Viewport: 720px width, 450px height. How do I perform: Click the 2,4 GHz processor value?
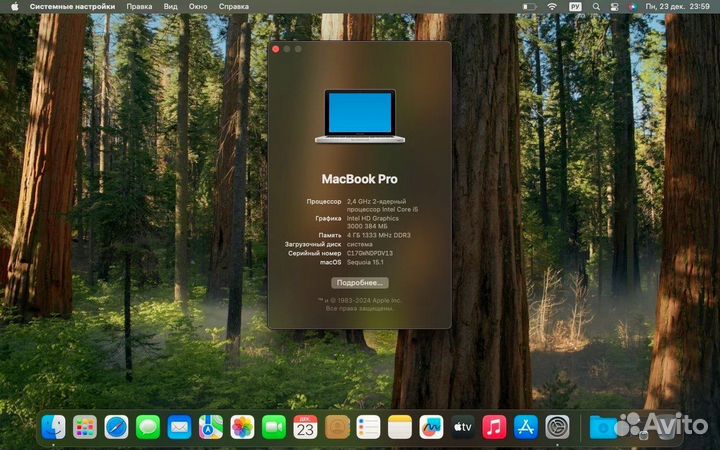tap(382, 205)
